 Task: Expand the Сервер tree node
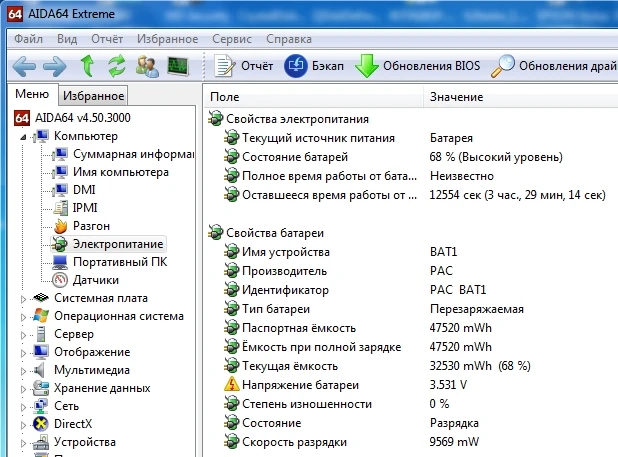pyautogui.click(x=23, y=335)
